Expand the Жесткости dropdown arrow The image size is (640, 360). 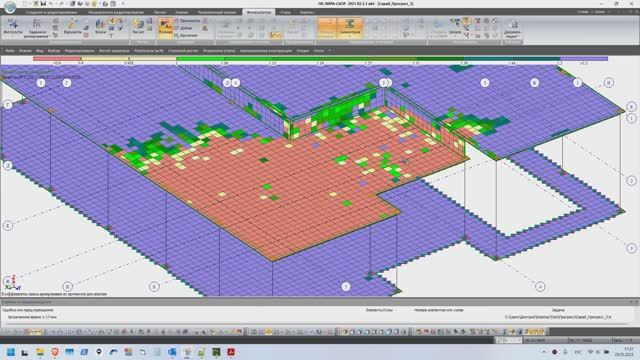pos(13,36)
